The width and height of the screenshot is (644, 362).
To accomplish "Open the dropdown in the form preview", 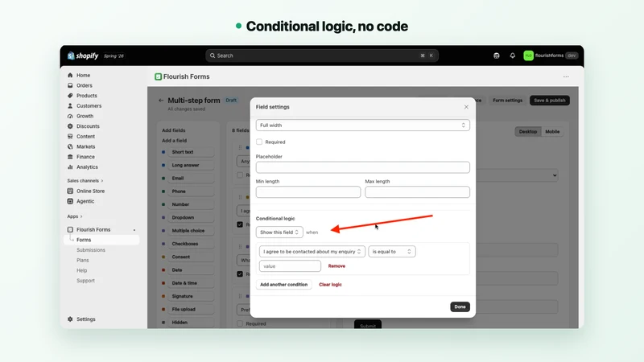I will pos(518,175).
